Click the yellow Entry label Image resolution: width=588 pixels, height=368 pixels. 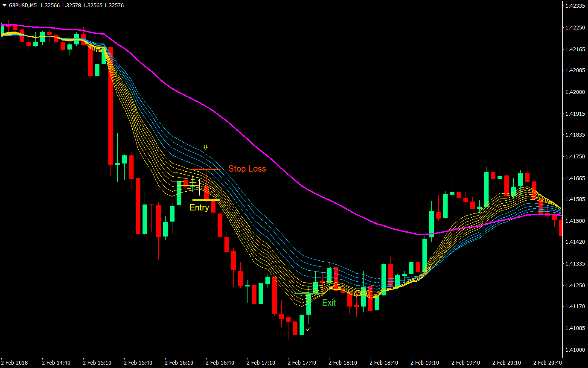[199, 208]
